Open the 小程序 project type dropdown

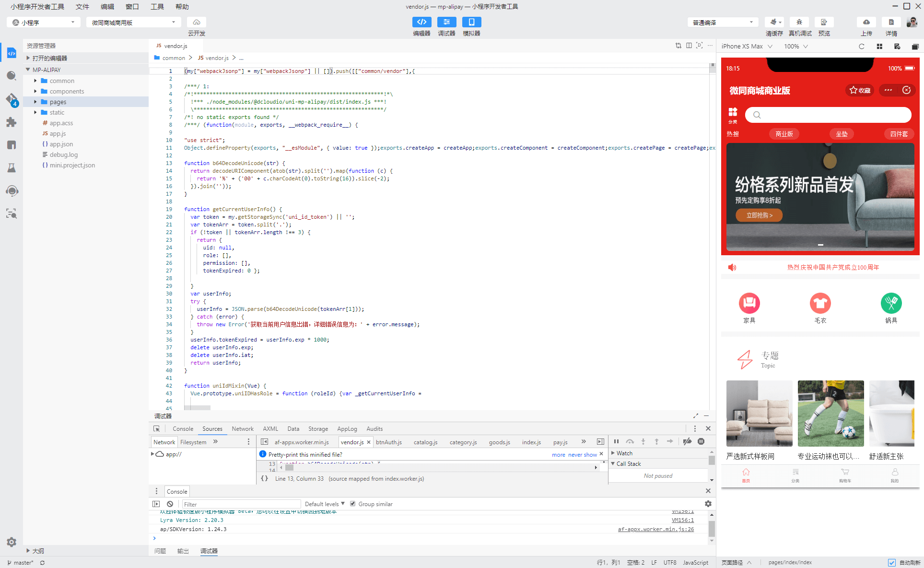coord(43,23)
